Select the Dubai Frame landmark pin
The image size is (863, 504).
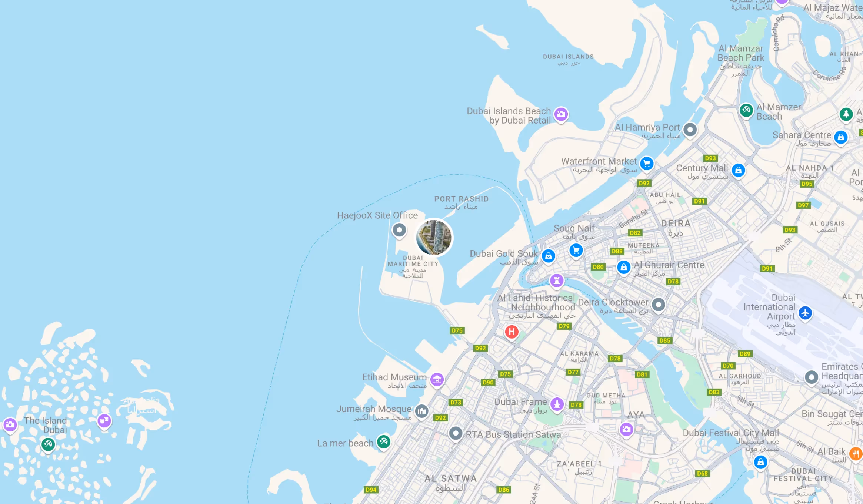557,404
